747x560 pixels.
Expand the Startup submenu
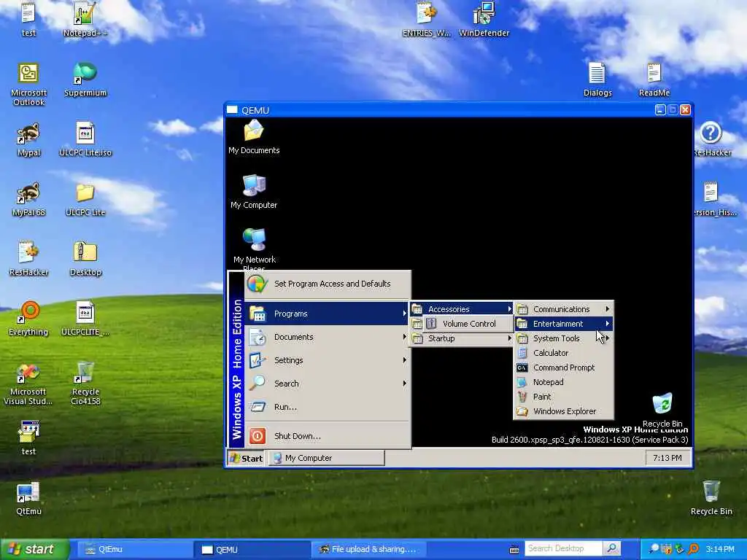click(x=461, y=338)
